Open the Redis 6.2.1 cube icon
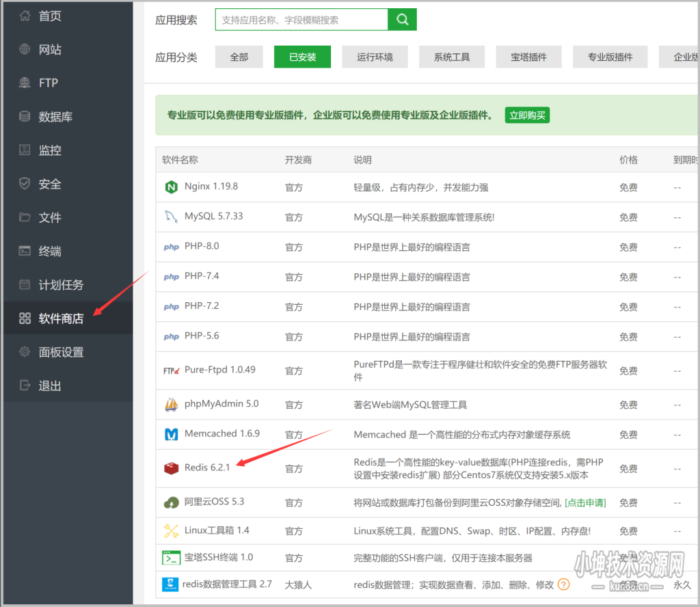Image resolution: width=700 pixels, height=607 pixels. (170, 468)
